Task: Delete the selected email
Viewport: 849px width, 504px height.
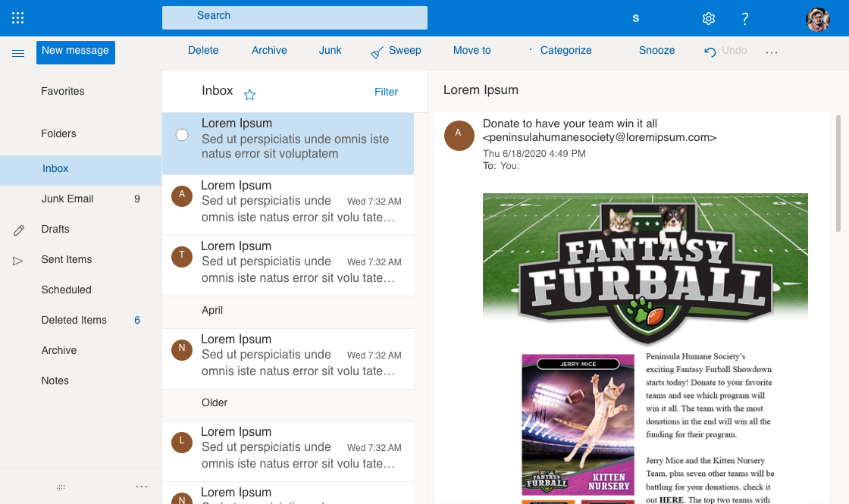Action: click(203, 50)
